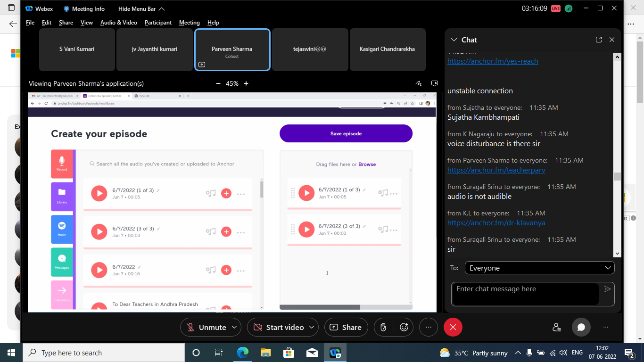Play library clip 6/7/2022 (3 of 3)
Image resolution: width=644 pixels, height=362 pixels.
pyautogui.click(x=99, y=232)
